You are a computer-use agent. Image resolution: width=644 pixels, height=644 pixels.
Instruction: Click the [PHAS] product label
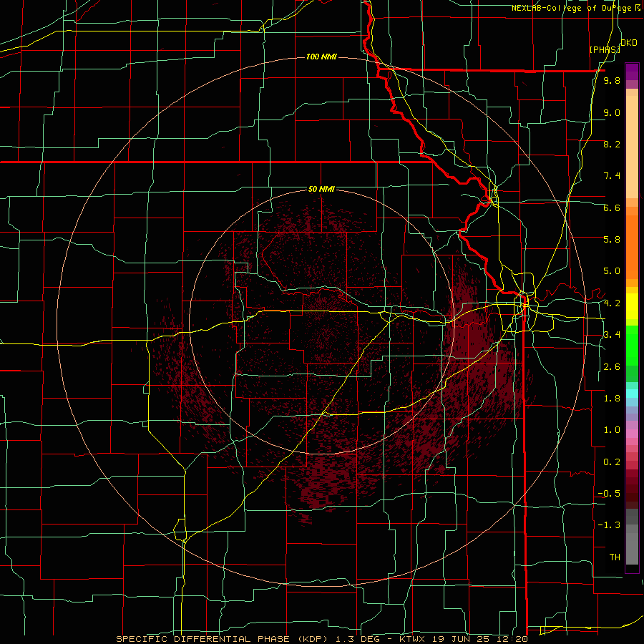605,49
